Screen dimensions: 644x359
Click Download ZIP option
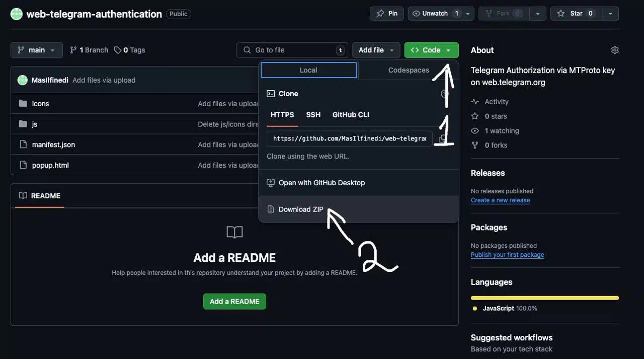(358, 209)
